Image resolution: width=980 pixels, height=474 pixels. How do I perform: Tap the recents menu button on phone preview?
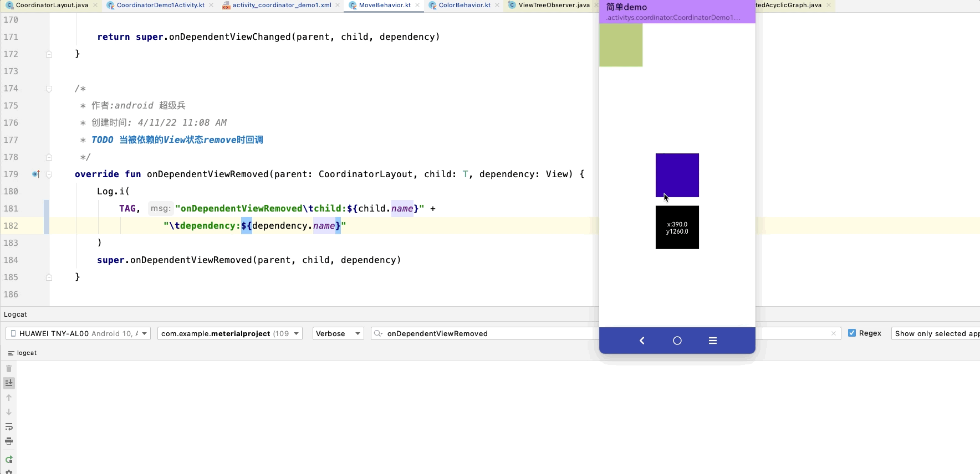tap(713, 341)
